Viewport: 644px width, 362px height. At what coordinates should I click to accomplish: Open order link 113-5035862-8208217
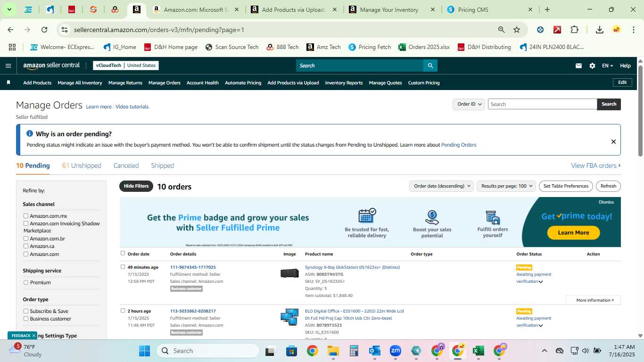click(193, 311)
